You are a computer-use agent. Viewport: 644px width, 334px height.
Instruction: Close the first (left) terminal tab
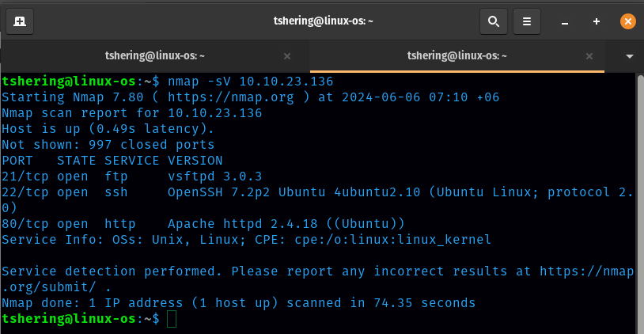(287, 56)
